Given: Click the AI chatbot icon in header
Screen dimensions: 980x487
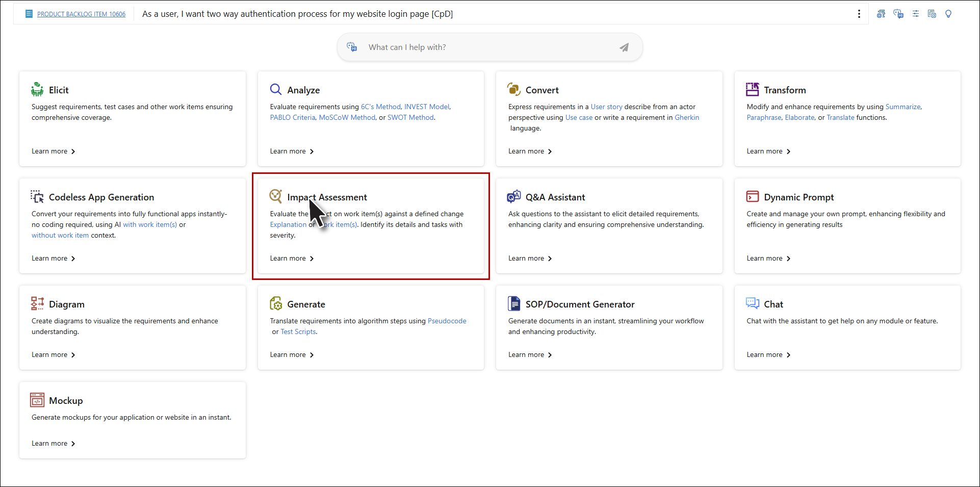Looking at the screenshot, I should click(898, 14).
